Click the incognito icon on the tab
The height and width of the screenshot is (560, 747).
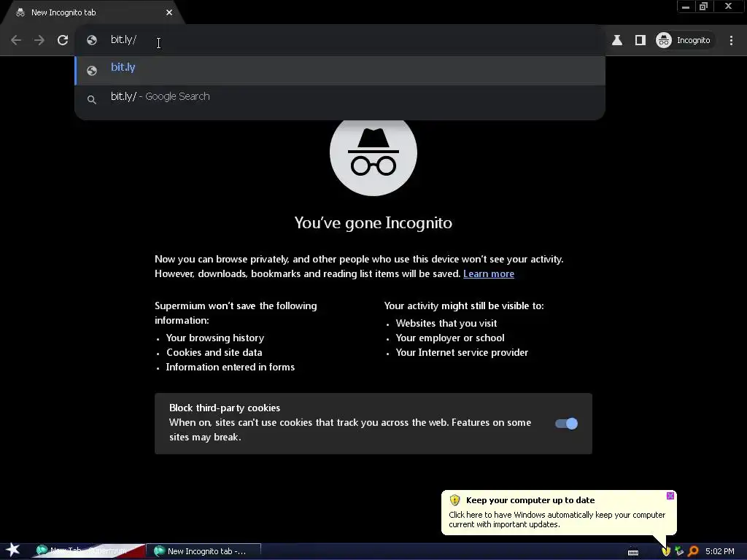(x=20, y=12)
